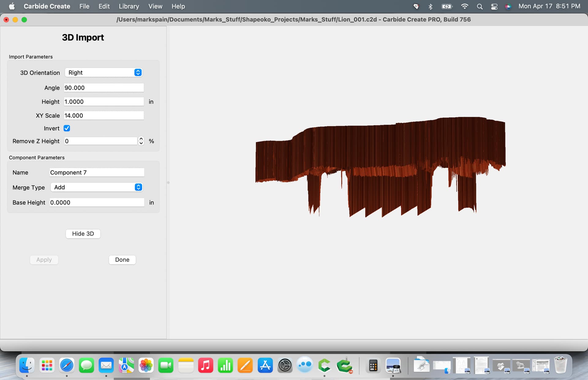Click the battery status icon
Screen dimensions: 588x380
click(447, 6)
